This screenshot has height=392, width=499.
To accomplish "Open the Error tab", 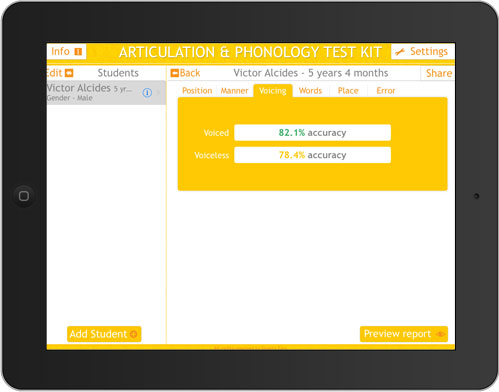I will [386, 91].
